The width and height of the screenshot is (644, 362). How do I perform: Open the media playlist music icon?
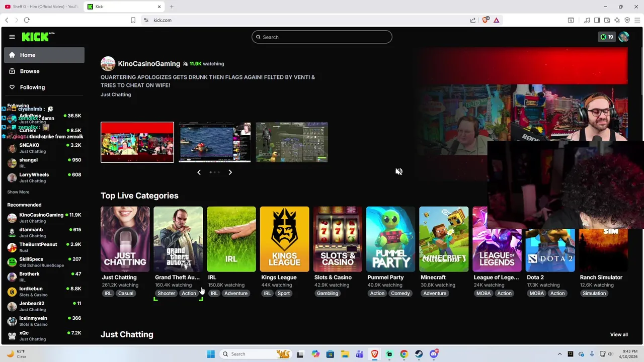click(587, 20)
